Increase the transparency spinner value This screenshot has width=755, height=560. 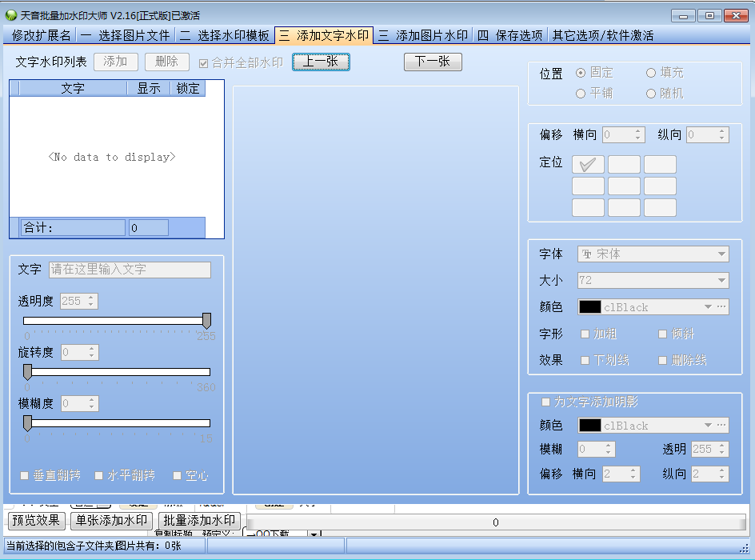(x=91, y=298)
